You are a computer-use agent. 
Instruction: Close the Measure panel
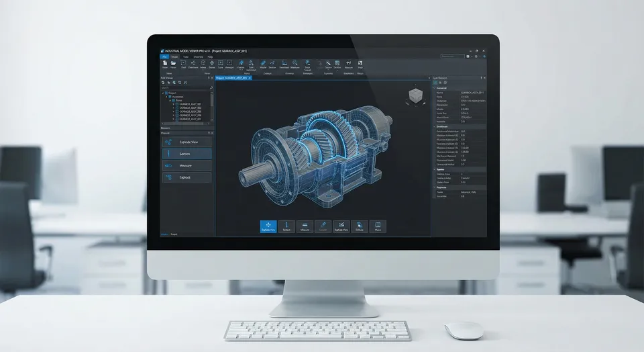(x=213, y=133)
